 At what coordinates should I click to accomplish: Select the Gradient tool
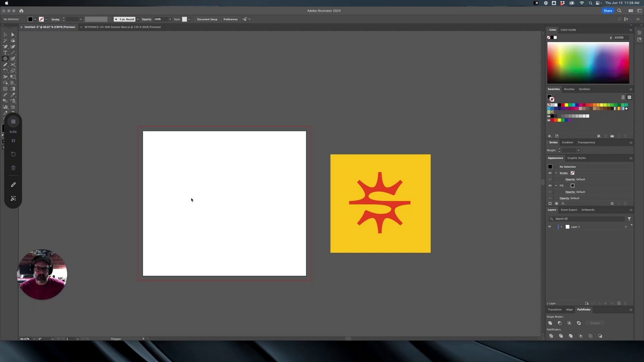[x=13, y=88]
